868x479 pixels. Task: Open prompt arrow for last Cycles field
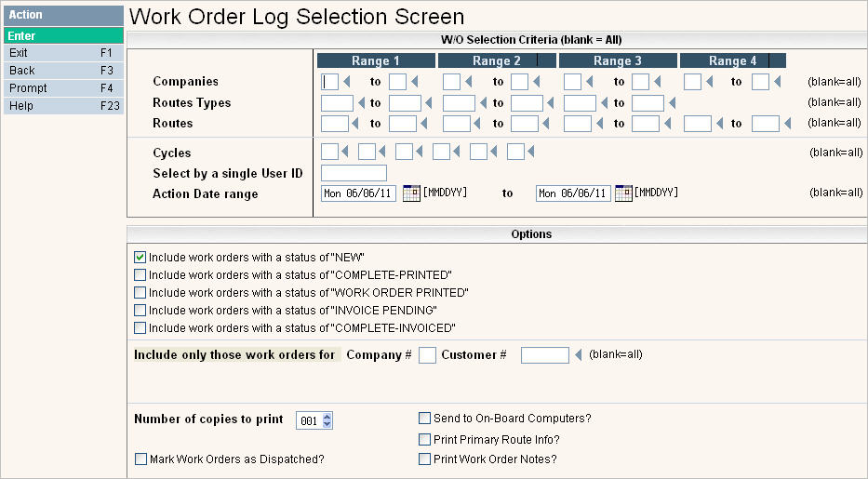(531, 152)
